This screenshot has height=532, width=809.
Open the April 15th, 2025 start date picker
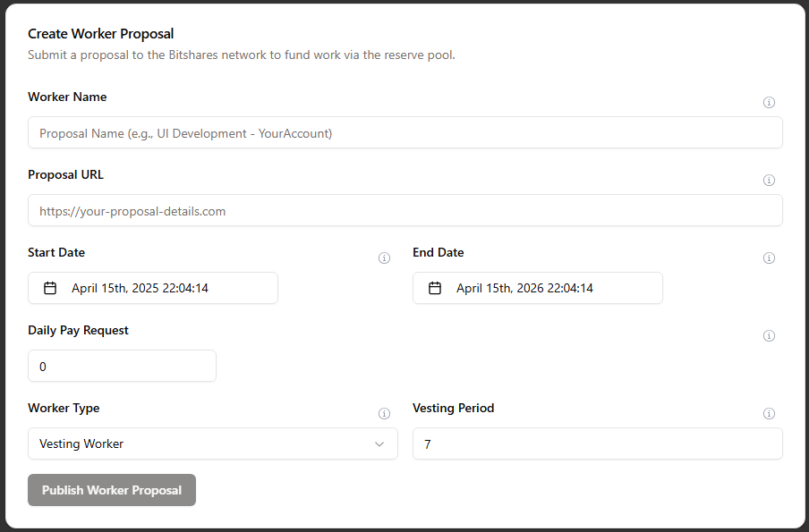coord(153,288)
